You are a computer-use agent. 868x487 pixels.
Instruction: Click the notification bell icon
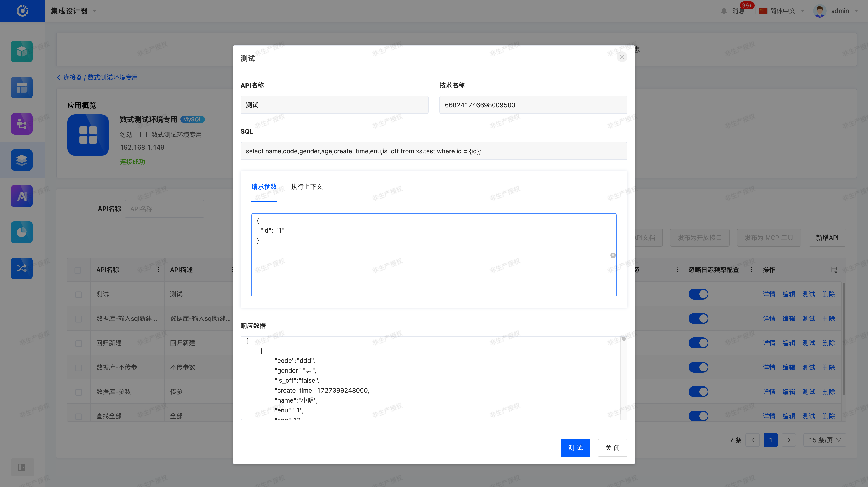[x=724, y=11]
